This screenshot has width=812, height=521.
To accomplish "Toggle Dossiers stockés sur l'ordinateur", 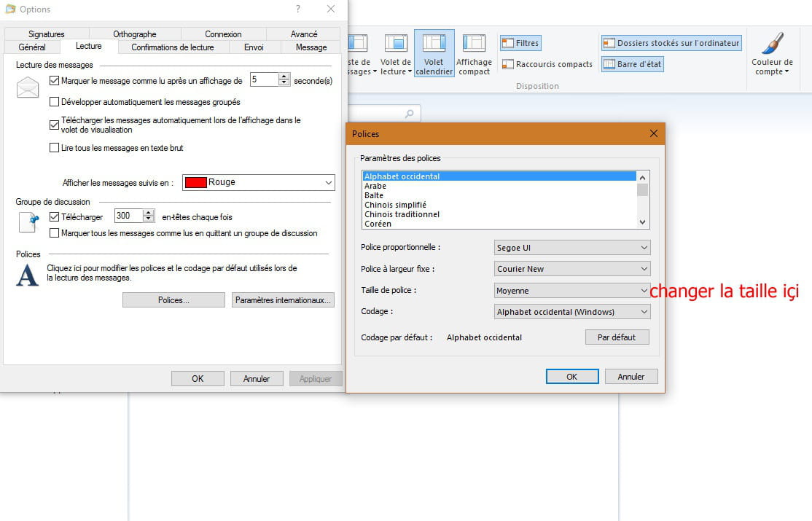I will point(671,42).
